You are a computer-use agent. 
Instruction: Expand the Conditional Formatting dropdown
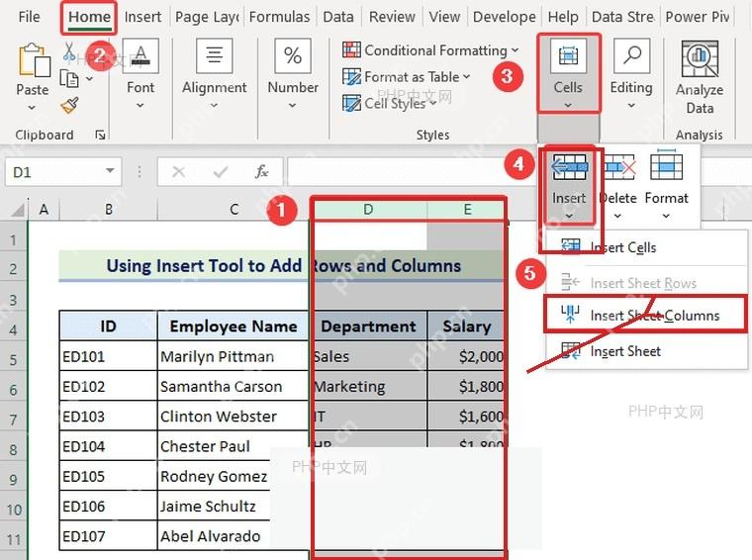click(x=516, y=49)
